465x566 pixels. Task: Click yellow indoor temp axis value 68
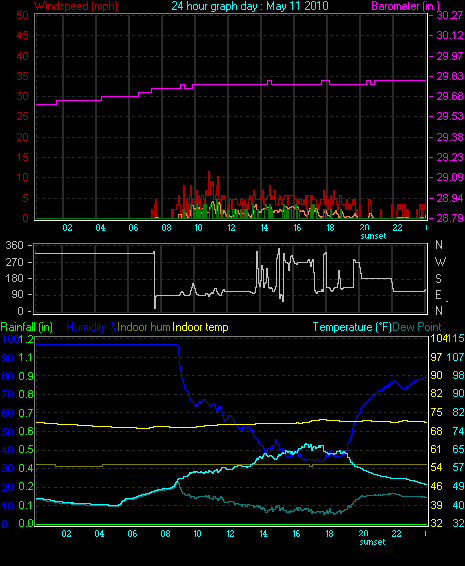pyautogui.click(x=436, y=431)
